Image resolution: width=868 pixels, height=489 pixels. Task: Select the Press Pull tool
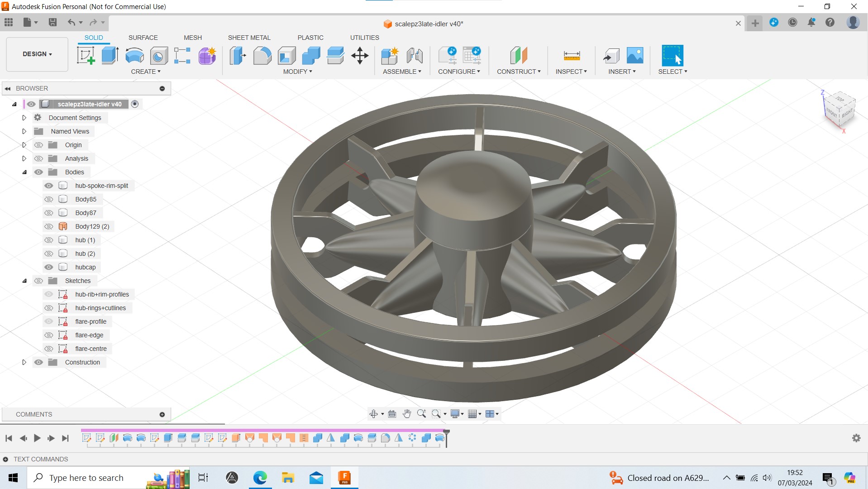tap(238, 56)
